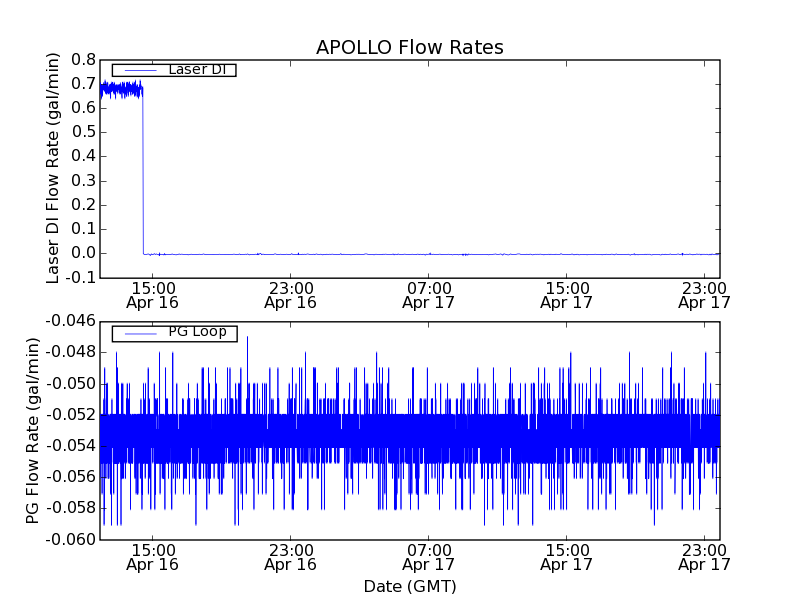Click bottom plot's '23:00 Apr 16' tick label

click(290, 557)
